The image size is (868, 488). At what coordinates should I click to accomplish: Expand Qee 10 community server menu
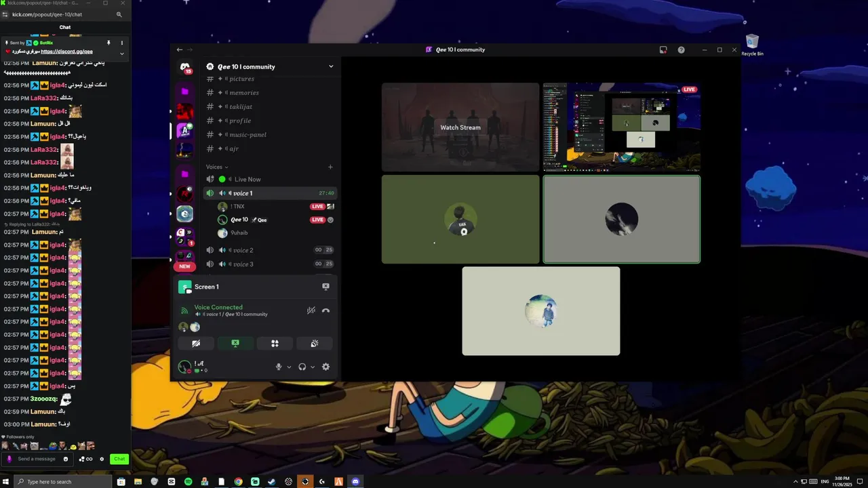pyautogui.click(x=331, y=66)
